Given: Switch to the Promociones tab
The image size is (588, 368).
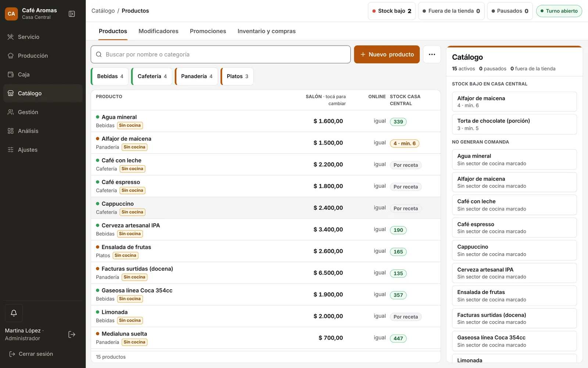Looking at the screenshot, I should [x=208, y=31].
